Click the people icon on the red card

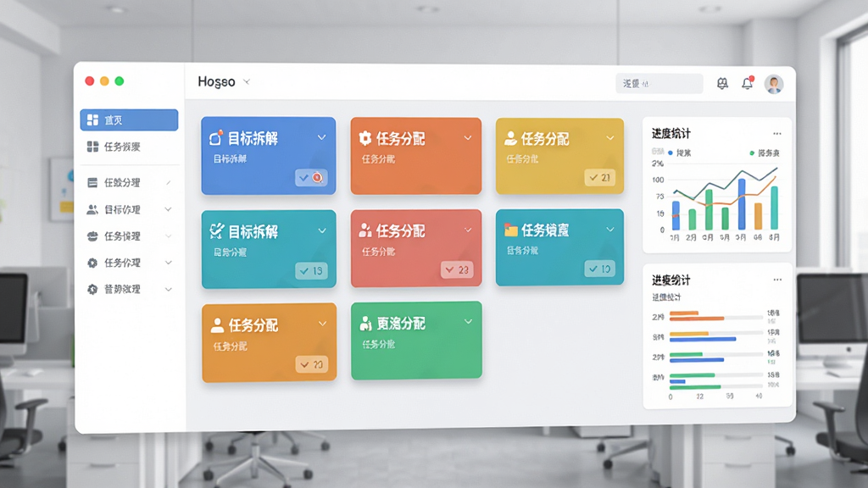pyautogui.click(x=364, y=230)
